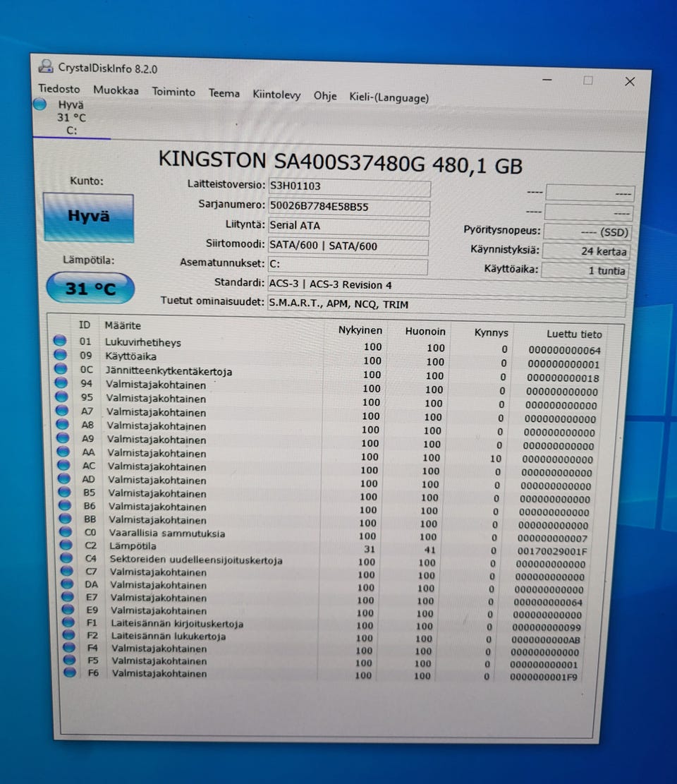Click status icon of attribute 95 row
Screen dimensions: 677x784
[62, 397]
